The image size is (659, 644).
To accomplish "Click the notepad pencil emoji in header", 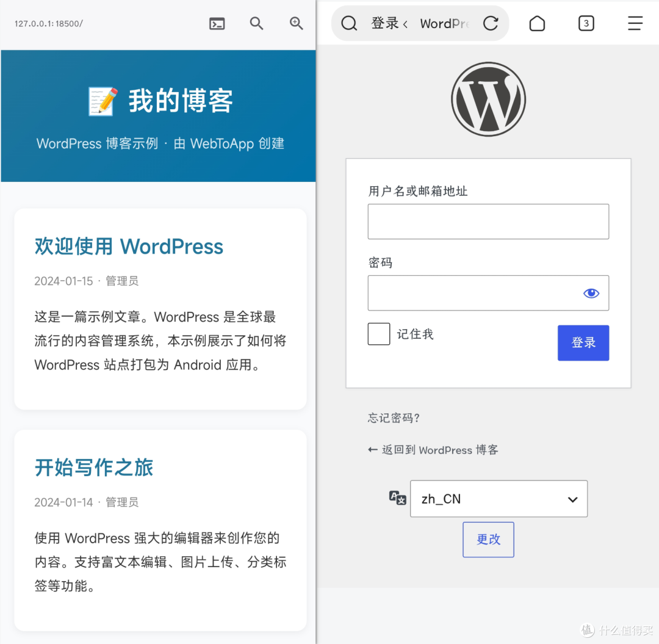I will pos(103,101).
